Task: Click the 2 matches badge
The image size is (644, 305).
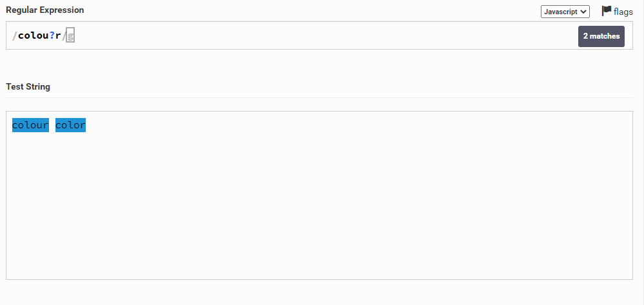Action: pyautogui.click(x=601, y=36)
